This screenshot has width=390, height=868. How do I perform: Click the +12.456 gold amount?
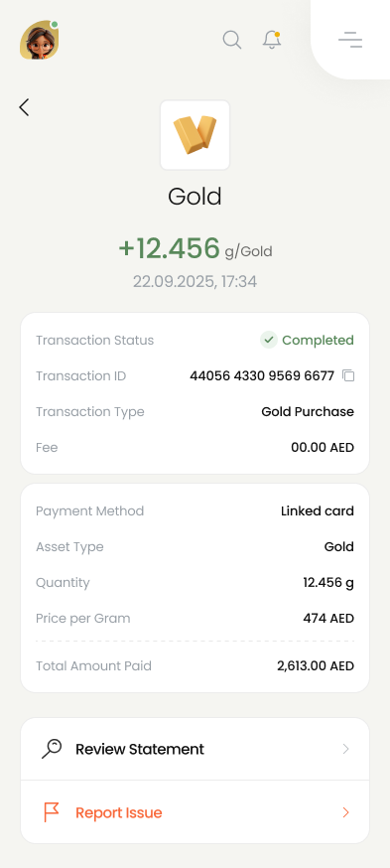click(170, 248)
